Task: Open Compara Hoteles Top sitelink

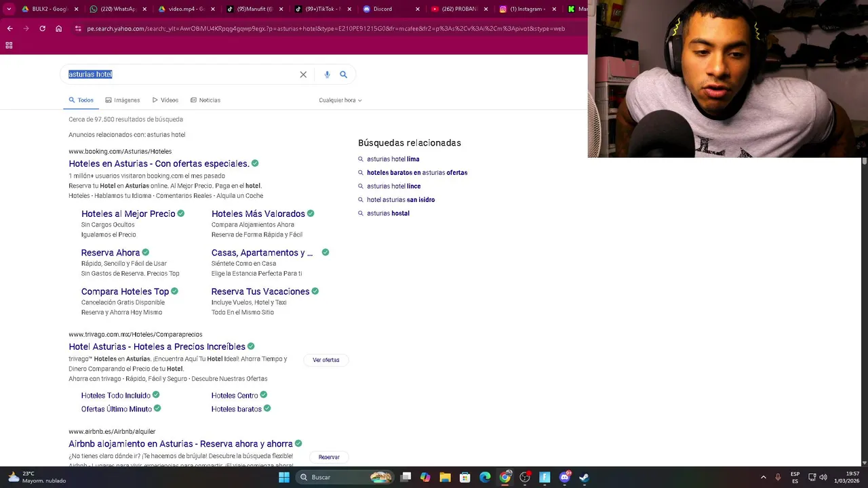Action: (125, 291)
